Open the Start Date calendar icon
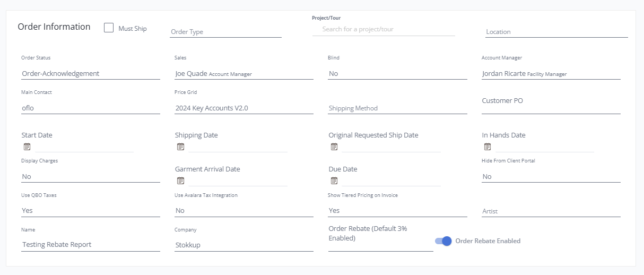The height and width of the screenshot is (275, 644). pyautogui.click(x=27, y=147)
